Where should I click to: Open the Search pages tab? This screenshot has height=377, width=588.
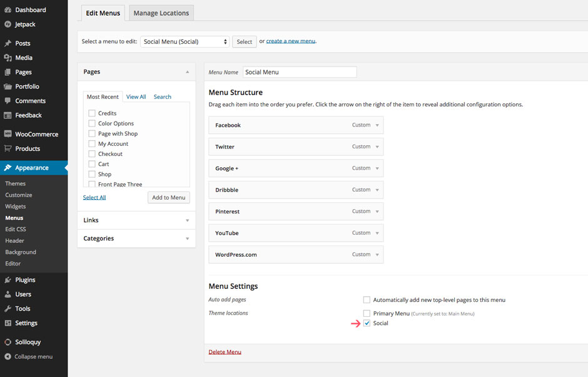[x=163, y=97]
